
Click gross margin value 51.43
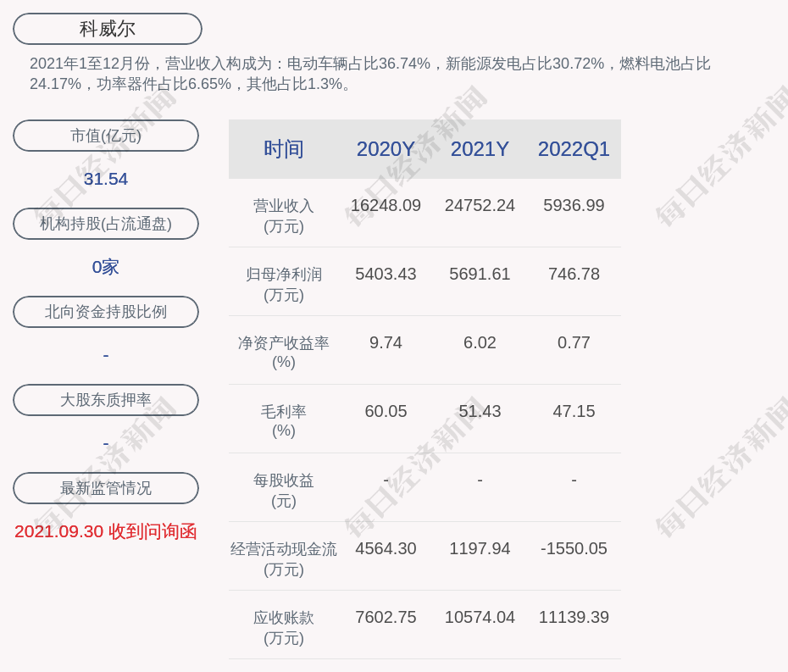pyautogui.click(x=480, y=411)
